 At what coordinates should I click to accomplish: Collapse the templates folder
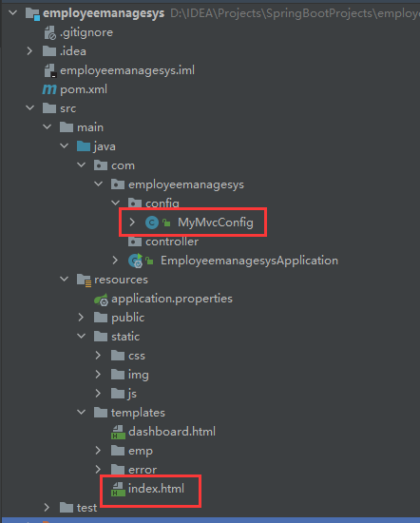(82, 413)
